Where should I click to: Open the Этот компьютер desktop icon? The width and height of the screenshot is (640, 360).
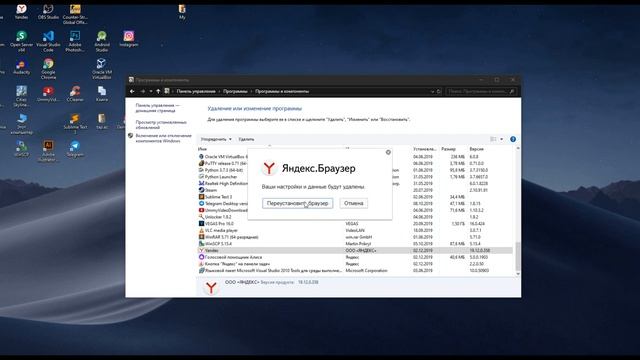[21, 124]
